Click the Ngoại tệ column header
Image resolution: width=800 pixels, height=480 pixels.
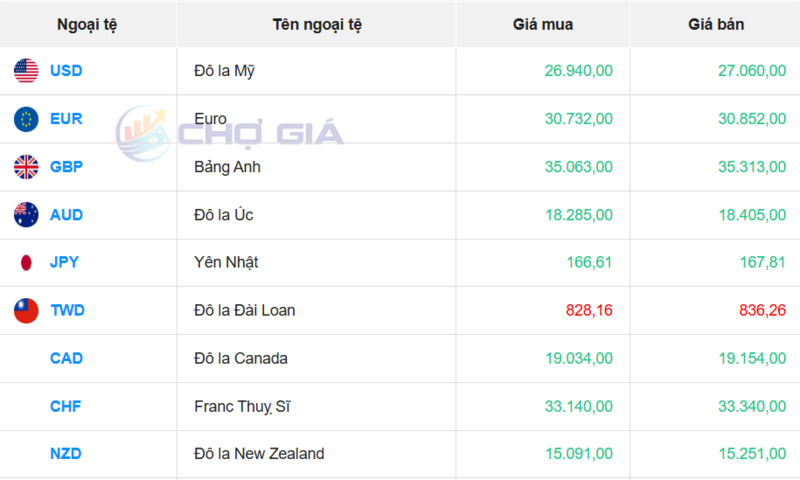87,24
